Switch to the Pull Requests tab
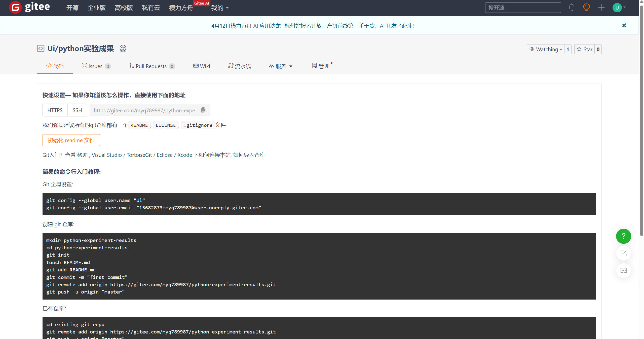The height and width of the screenshot is (339, 644). (152, 66)
